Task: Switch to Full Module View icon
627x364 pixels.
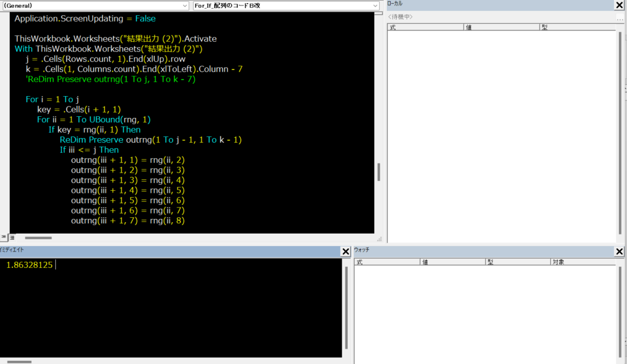Action: 11,237
